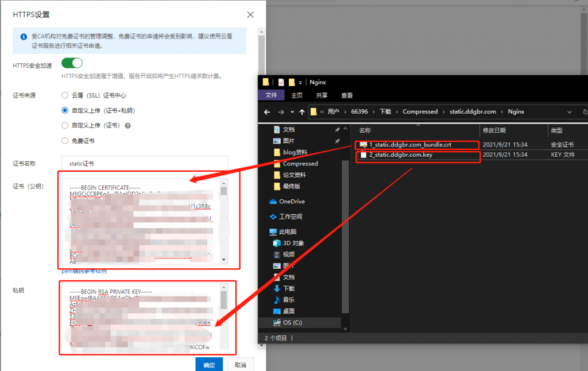Viewport: 588px width, 371px height.
Task: Click the Explorer forward arrow
Action: pyautogui.click(x=281, y=112)
